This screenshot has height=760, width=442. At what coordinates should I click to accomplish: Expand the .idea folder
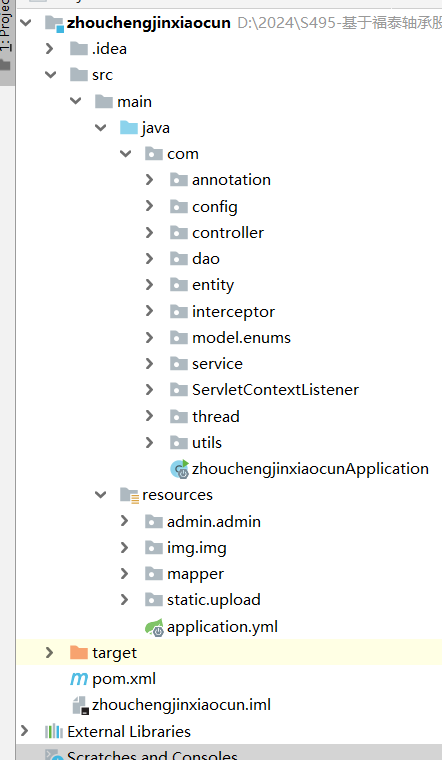(x=49, y=48)
